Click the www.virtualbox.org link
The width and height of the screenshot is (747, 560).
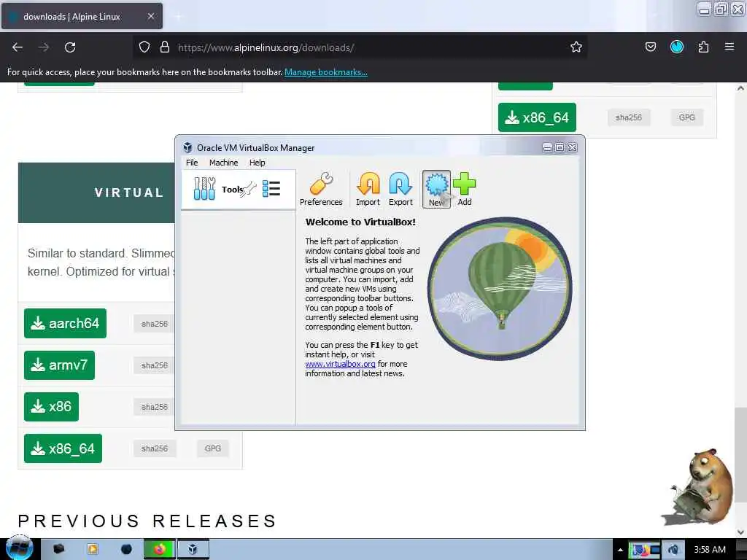click(340, 364)
